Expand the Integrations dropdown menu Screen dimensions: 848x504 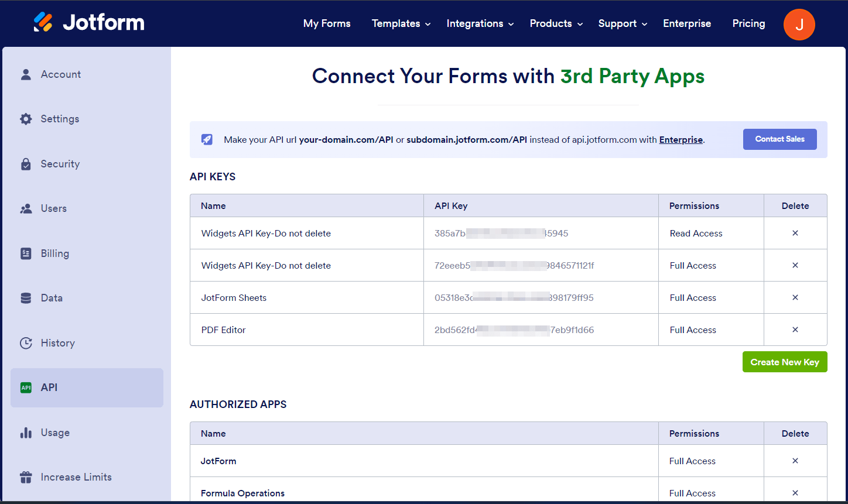point(480,23)
